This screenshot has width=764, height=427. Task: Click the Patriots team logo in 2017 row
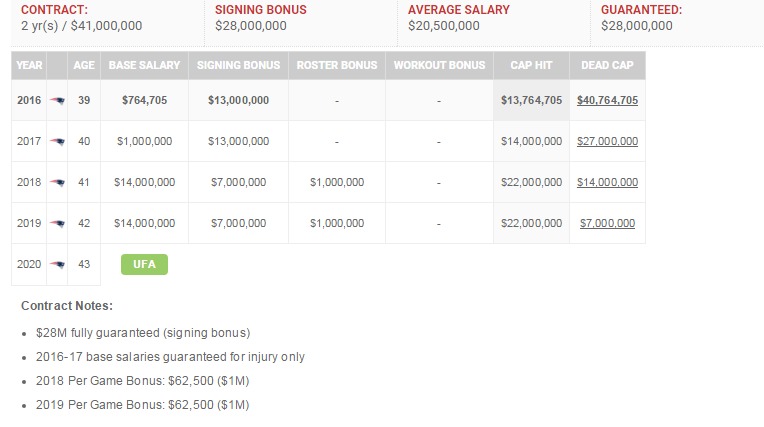click(x=57, y=142)
